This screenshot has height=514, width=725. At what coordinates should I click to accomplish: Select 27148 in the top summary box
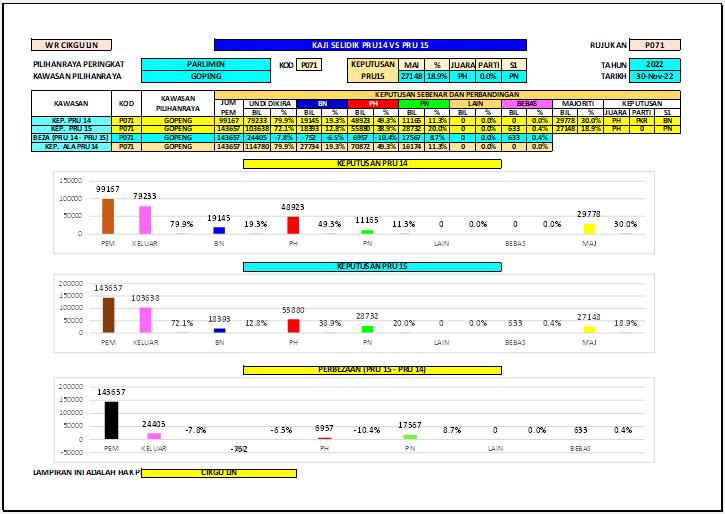(x=412, y=76)
